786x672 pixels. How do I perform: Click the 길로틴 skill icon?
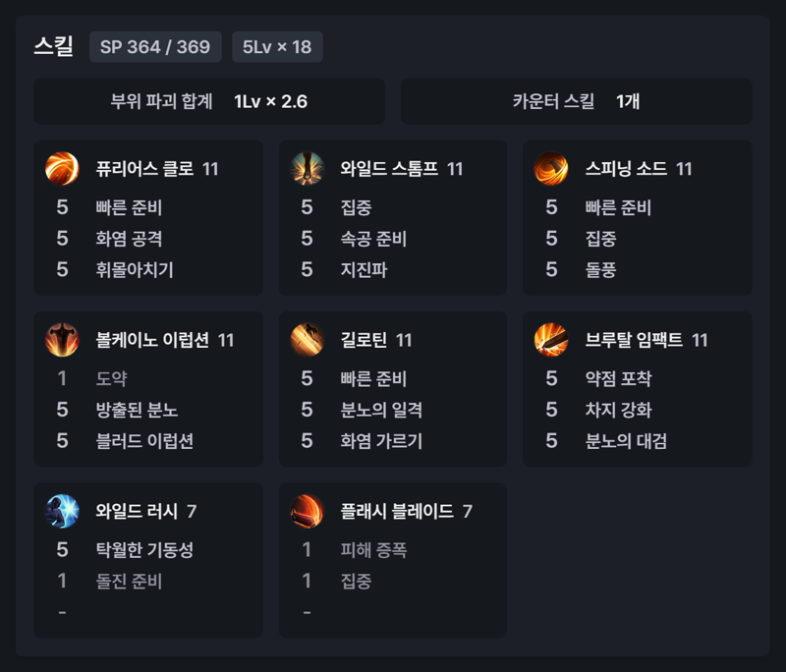tap(307, 340)
